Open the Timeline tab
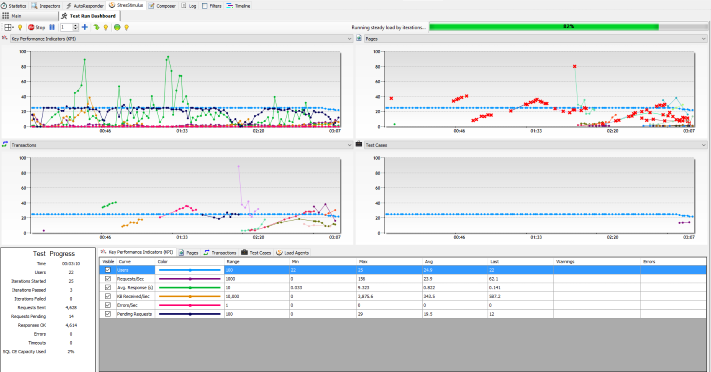 239,6
